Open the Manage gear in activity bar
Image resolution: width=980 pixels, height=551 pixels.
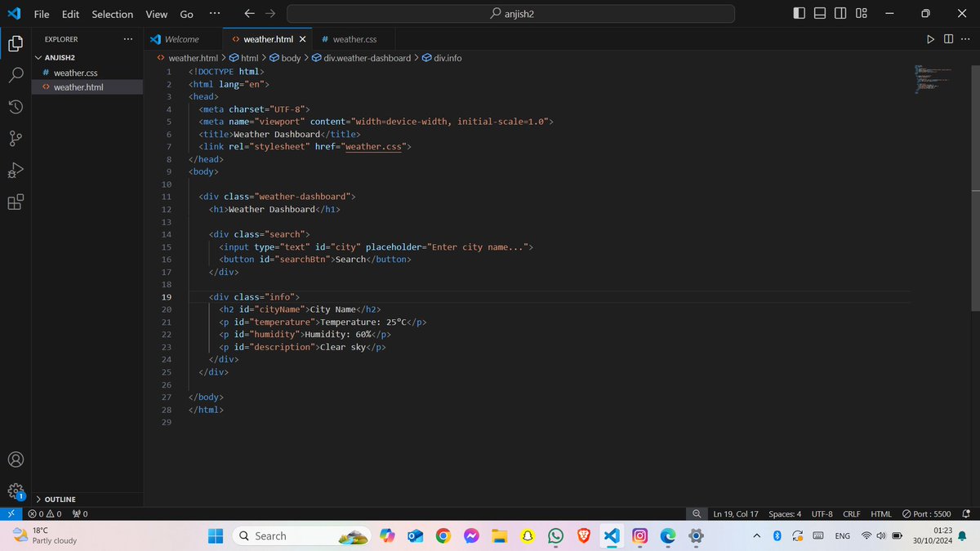click(16, 491)
